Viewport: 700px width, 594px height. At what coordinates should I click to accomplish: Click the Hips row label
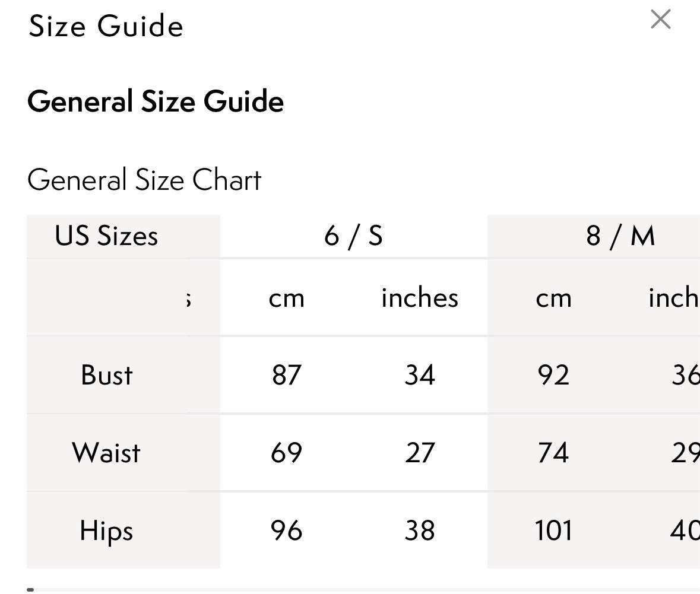coord(106,531)
